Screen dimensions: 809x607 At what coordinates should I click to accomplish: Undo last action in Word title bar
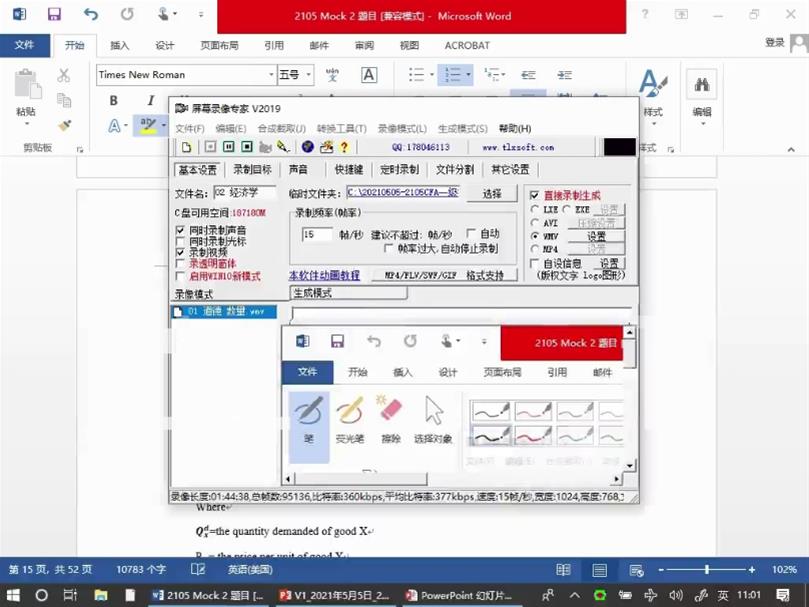tap(91, 14)
